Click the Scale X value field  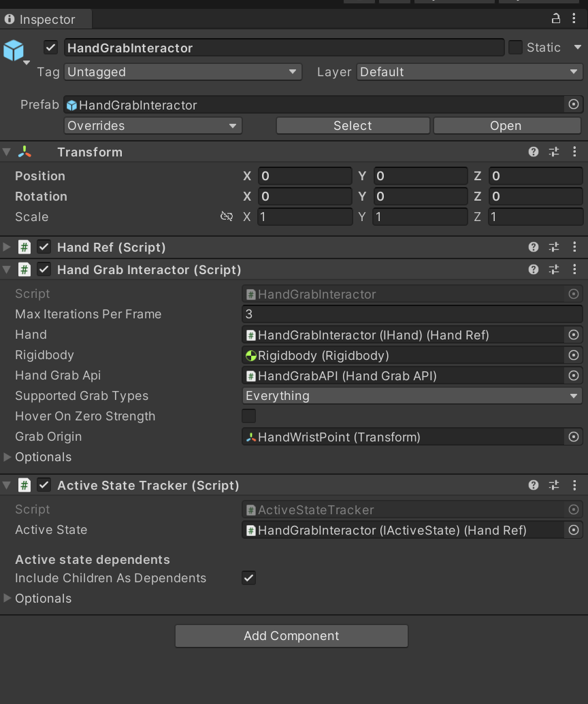click(305, 217)
